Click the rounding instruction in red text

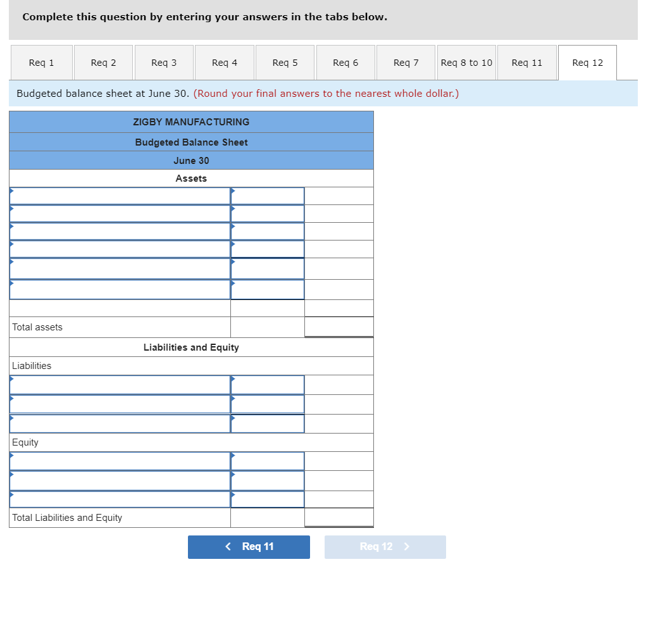point(326,94)
